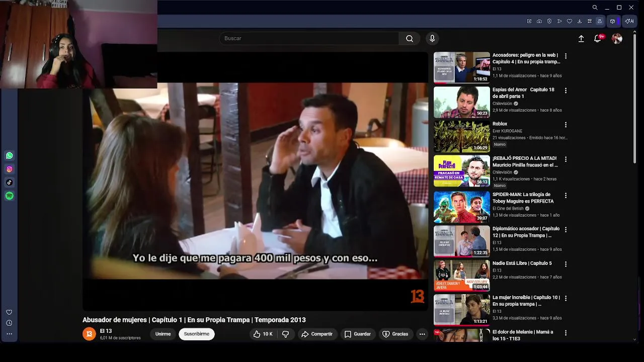The image size is (644, 362).
Task: Start voice search with the microphone
Action: (x=432, y=39)
